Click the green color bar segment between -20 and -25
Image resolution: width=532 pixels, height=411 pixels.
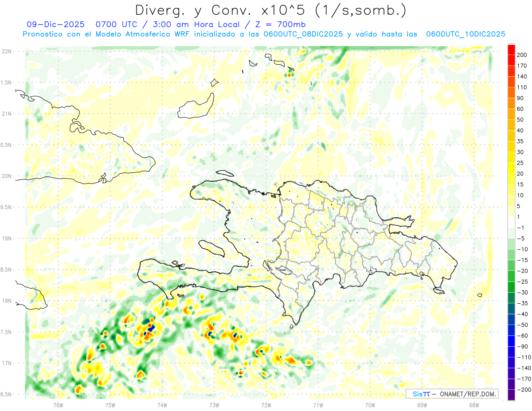click(511, 276)
